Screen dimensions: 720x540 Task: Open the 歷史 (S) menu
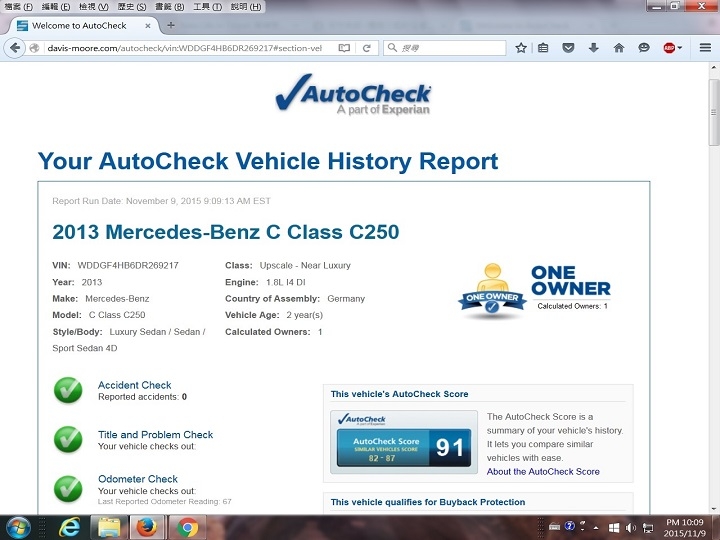click(x=132, y=6)
